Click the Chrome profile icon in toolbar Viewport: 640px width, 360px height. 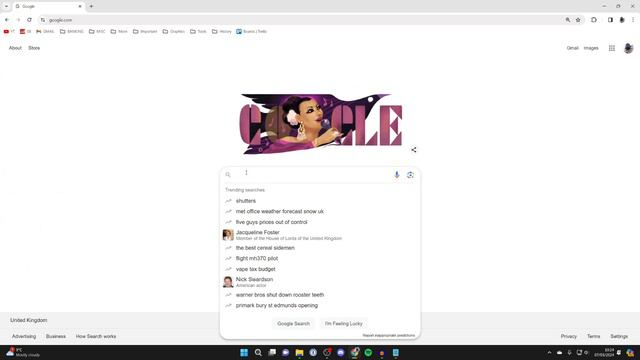point(622,20)
